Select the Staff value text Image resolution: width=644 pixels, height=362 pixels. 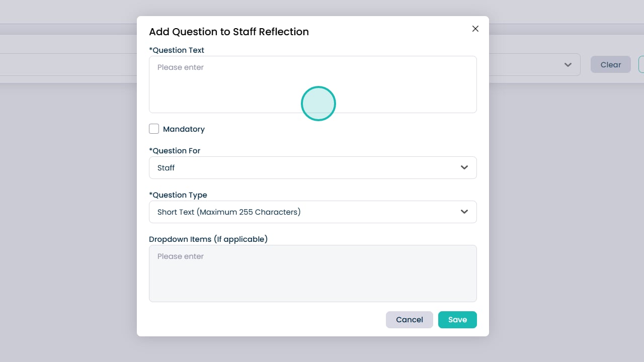pos(166,168)
